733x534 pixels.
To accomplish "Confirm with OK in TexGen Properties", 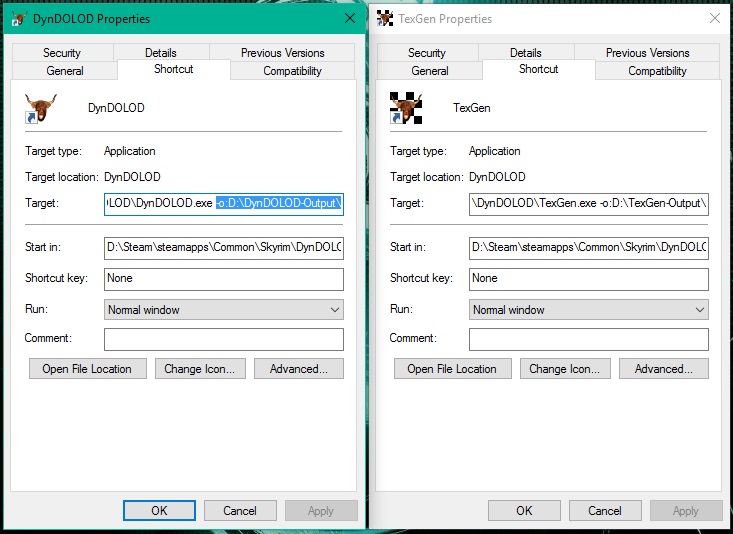I will pyautogui.click(x=525, y=511).
